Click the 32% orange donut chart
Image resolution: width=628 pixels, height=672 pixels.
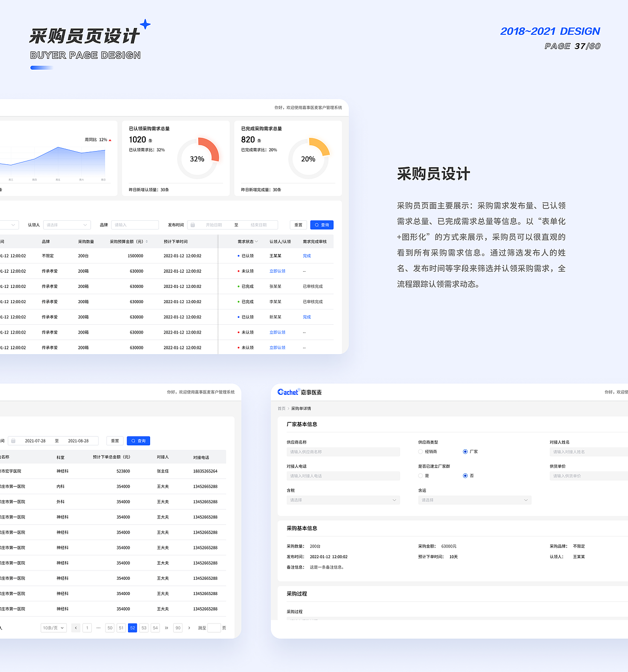tap(198, 159)
